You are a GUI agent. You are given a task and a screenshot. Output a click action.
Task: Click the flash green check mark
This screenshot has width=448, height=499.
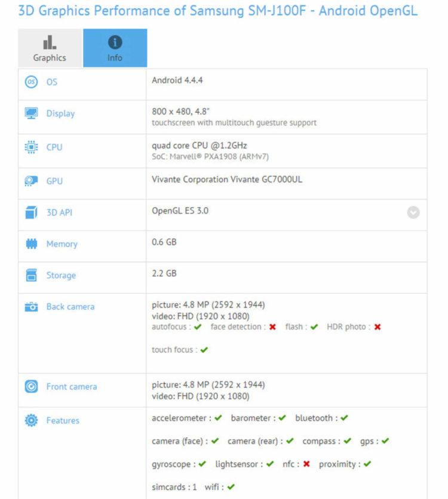click(314, 327)
